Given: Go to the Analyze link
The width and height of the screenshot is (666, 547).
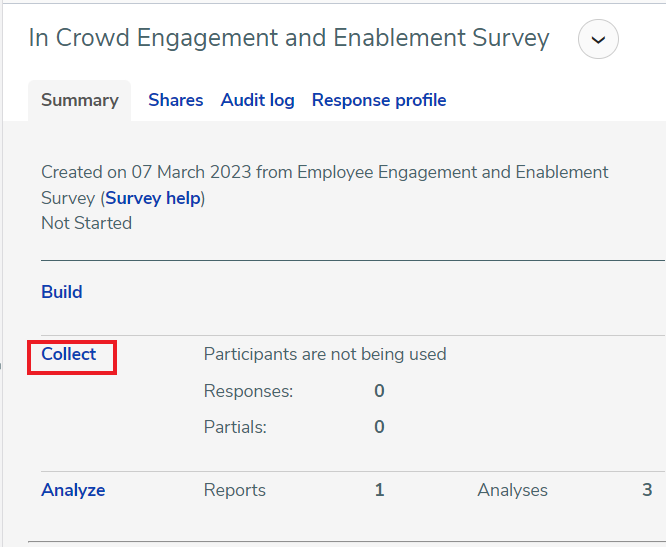Looking at the screenshot, I should click(73, 490).
